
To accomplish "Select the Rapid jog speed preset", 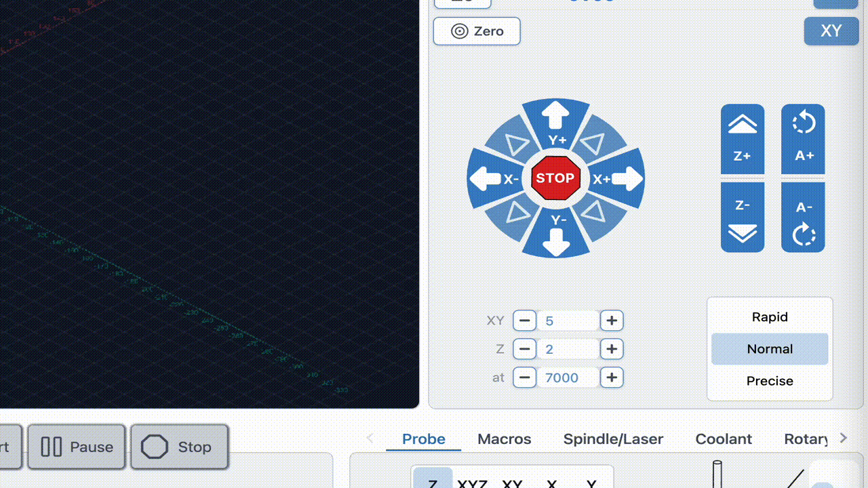I will coord(770,317).
